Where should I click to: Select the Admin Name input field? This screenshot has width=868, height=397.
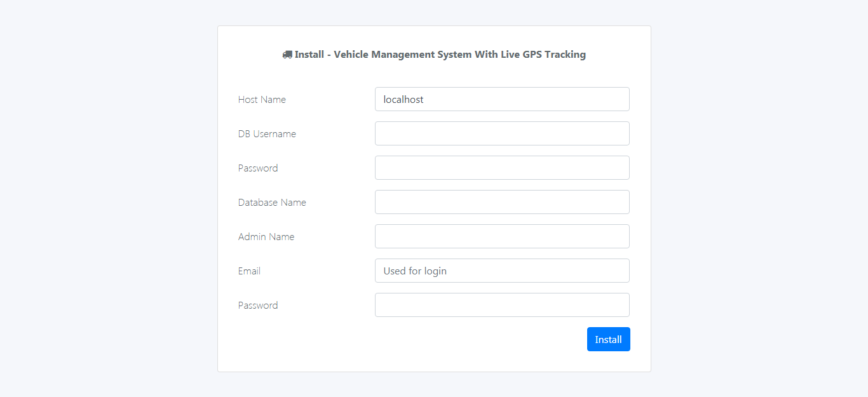501,236
